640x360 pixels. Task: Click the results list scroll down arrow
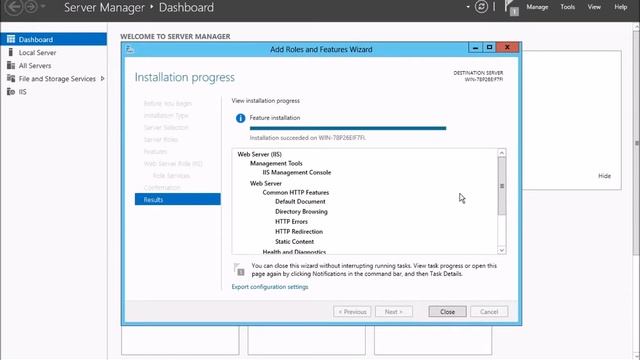[x=502, y=250]
